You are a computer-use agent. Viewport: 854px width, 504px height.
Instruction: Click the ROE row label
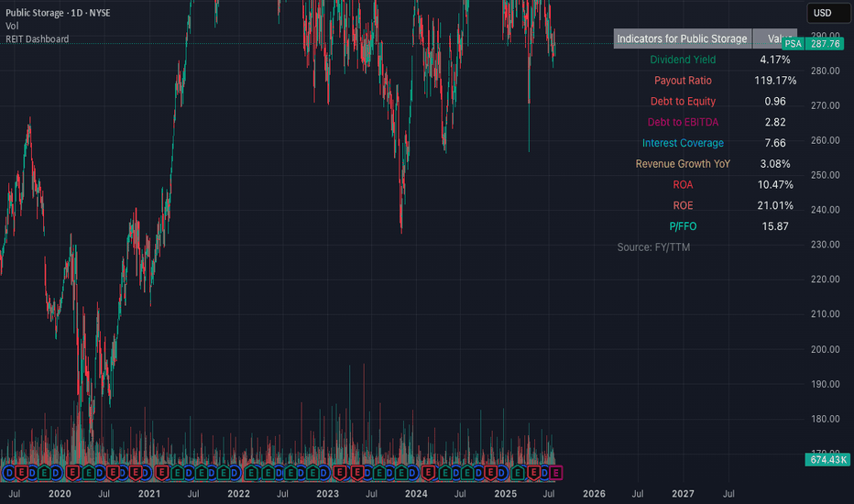[x=683, y=205]
